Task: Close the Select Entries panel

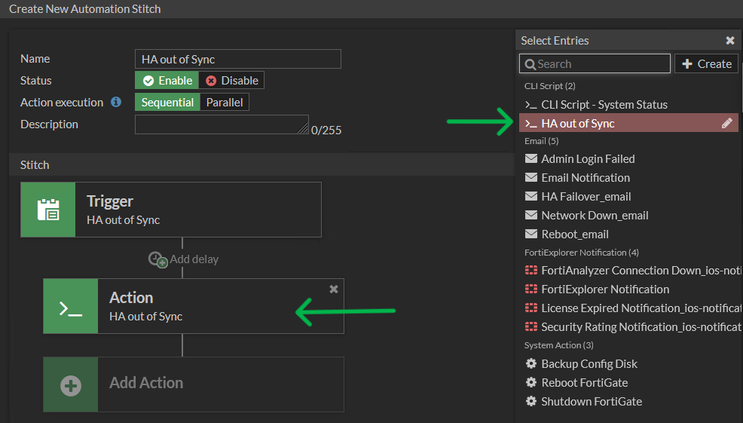Action: pos(730,41)
